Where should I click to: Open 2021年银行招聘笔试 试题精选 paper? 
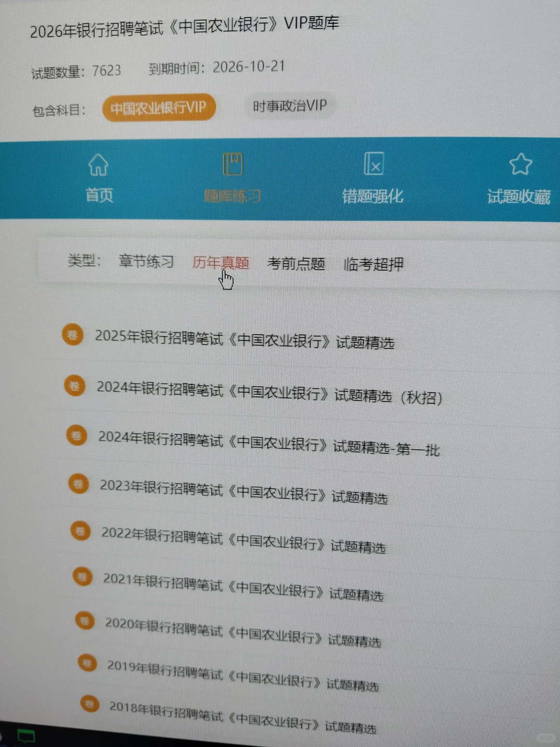[x=244, y=586]
